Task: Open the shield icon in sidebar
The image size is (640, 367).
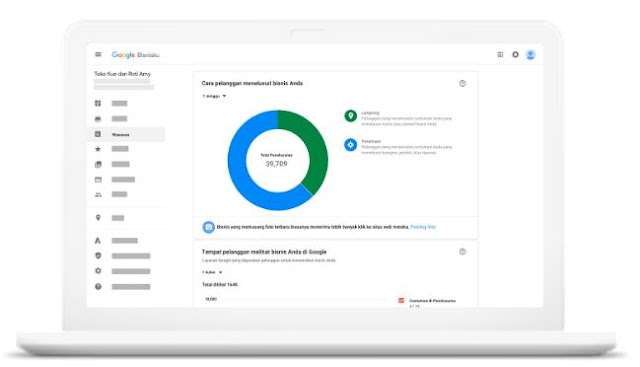Action: 98,256
